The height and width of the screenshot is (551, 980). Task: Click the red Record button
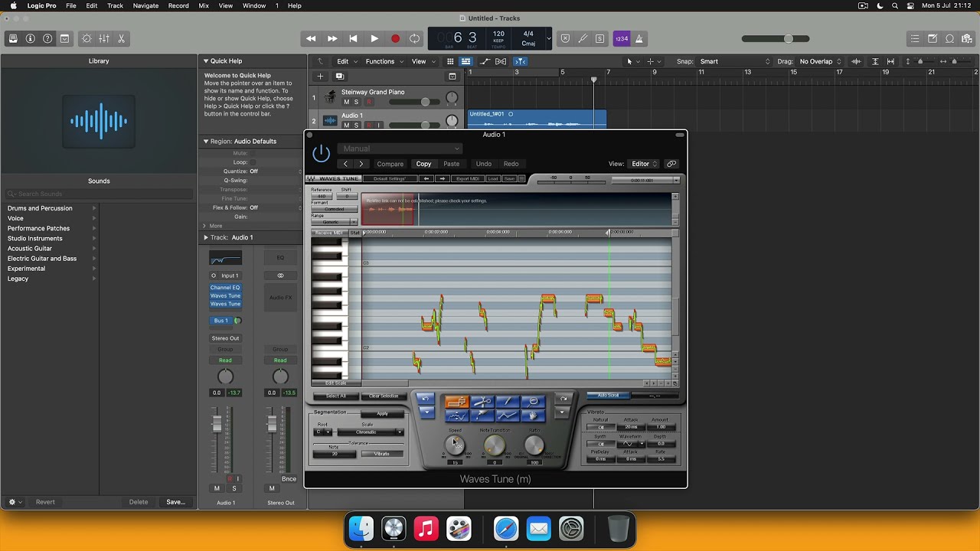point(395,38)
